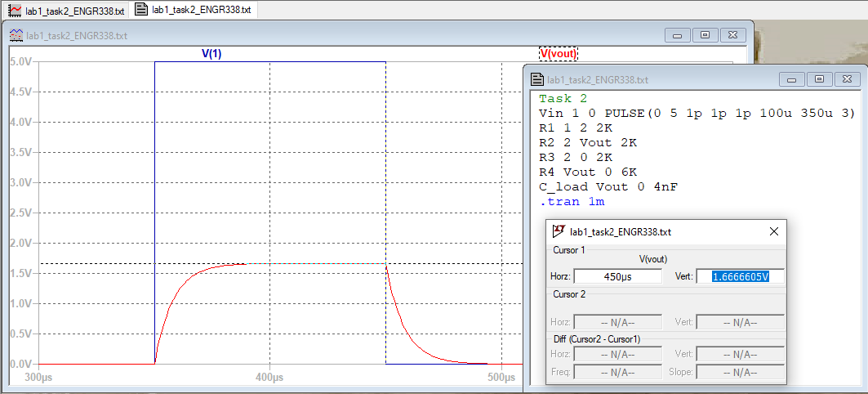Click the cursor dialog's title bar icon
Image resolution: width=868 pixels, height=394 pixels.
click(559, 231)
